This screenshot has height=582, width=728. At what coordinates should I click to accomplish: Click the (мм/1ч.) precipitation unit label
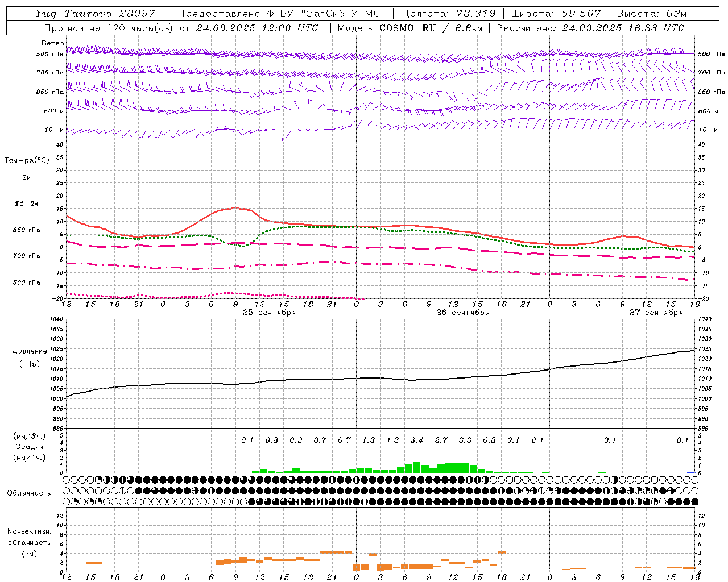point(30,458)
